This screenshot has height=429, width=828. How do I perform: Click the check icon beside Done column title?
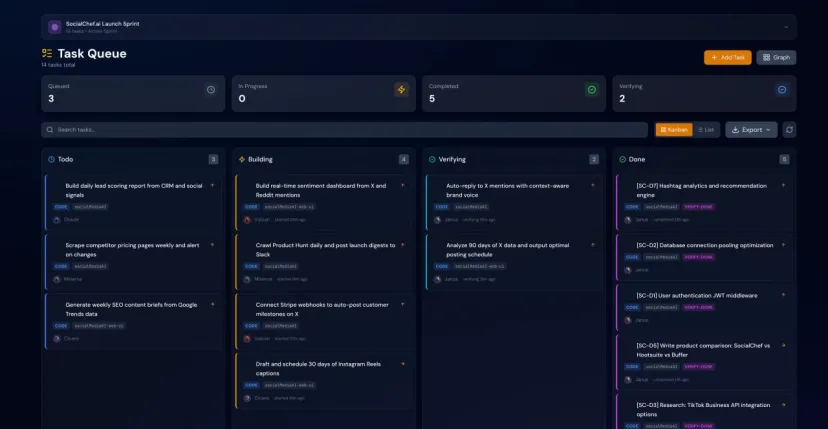(623, 159)
